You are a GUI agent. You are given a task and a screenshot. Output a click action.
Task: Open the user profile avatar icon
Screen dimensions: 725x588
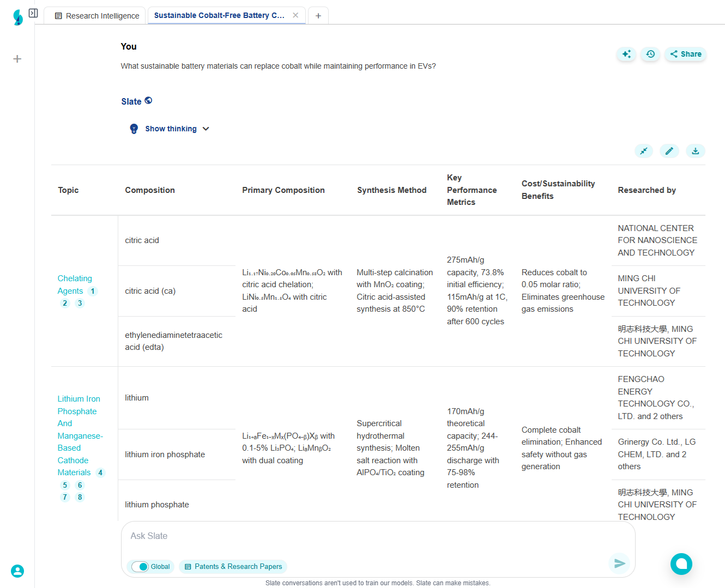[x=17, y=571]
